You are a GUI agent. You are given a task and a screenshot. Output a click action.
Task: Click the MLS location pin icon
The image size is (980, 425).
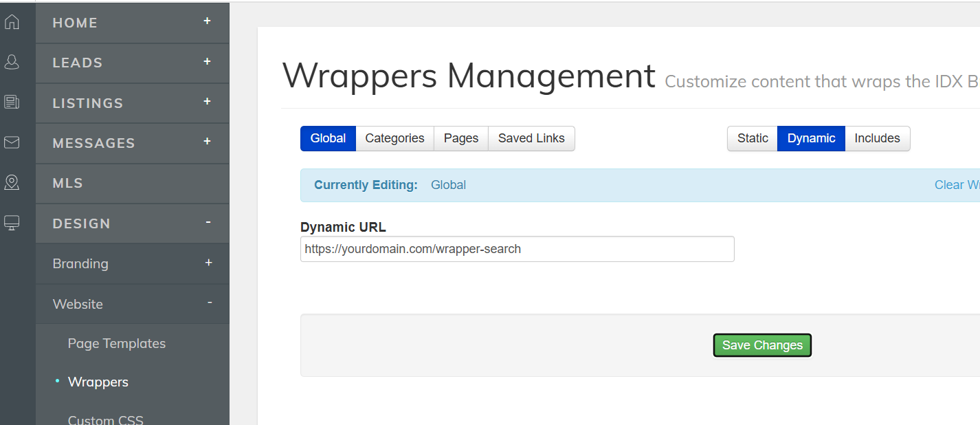pyautogui.click(x=12, y=182)
